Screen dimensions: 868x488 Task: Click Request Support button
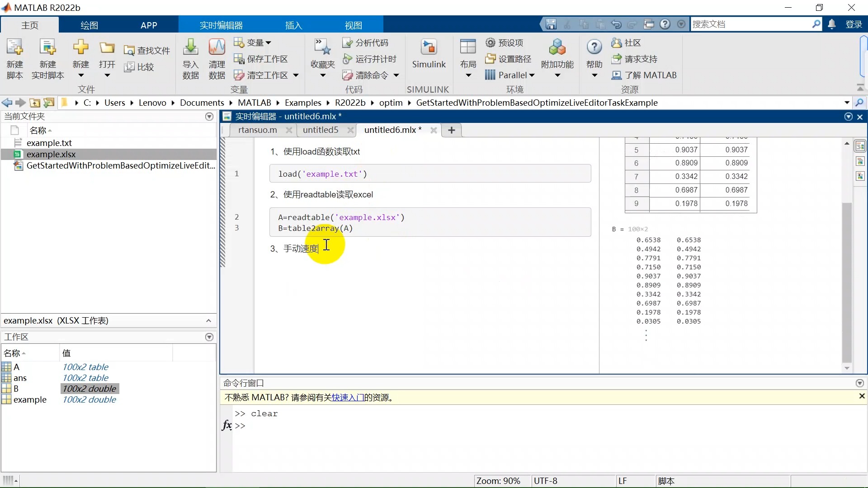pos(634,59)
